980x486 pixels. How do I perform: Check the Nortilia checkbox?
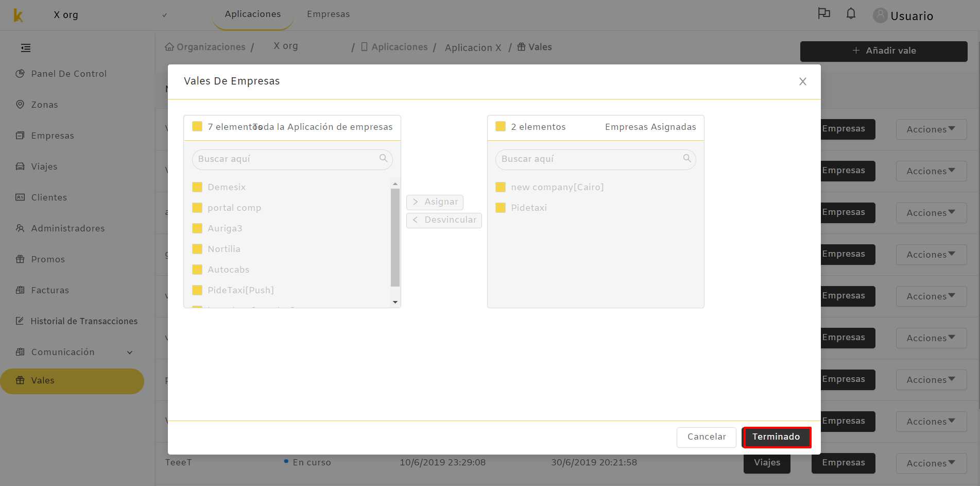click(197, 249)
